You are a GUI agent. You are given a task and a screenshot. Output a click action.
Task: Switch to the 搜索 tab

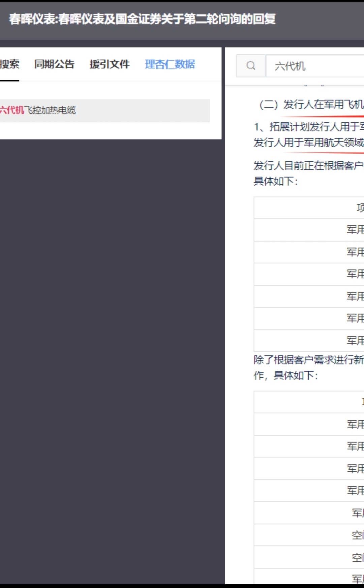pyautogui.click(x=9, y=64)
